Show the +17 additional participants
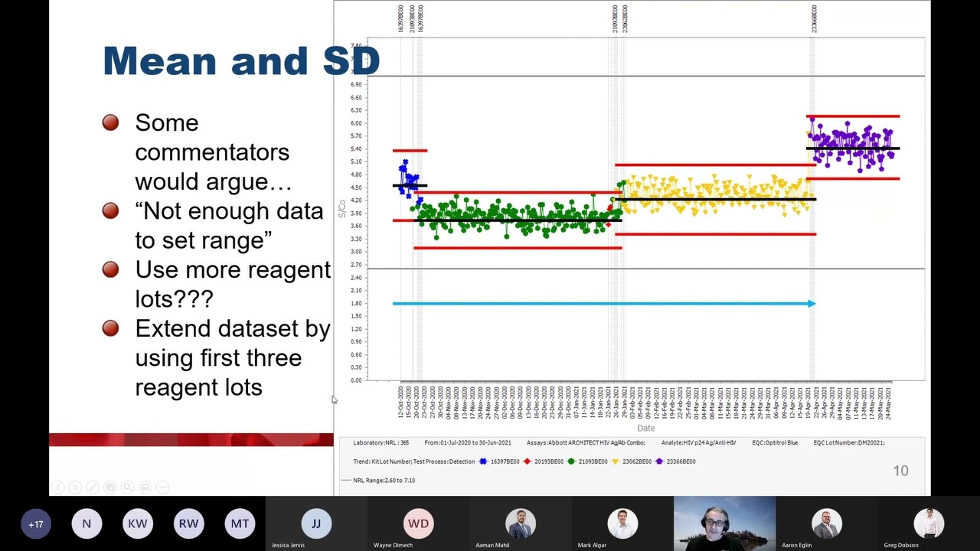Viewport: 980px width, 551px height. pyautogui.click(x=36, y=524)
